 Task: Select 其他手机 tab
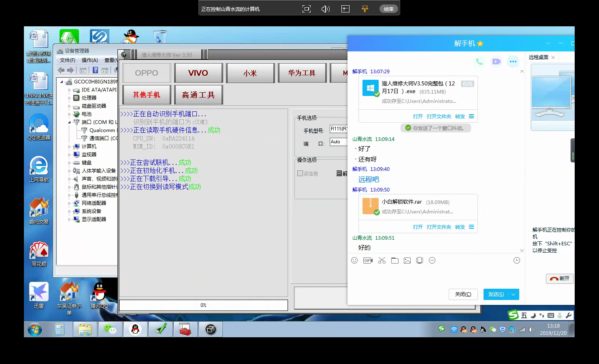click(147, 95)
